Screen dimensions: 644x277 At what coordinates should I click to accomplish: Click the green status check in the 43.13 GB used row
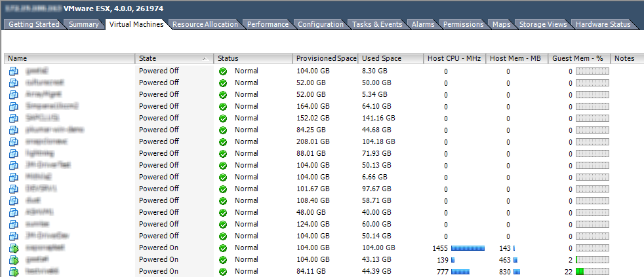pyautogui.click(x=223, y=260)
